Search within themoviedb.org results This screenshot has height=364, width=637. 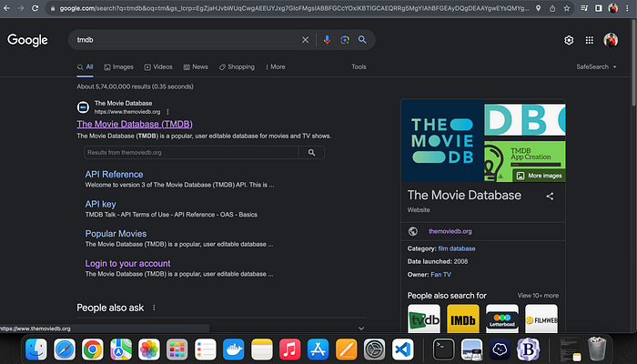pos(311,153)
